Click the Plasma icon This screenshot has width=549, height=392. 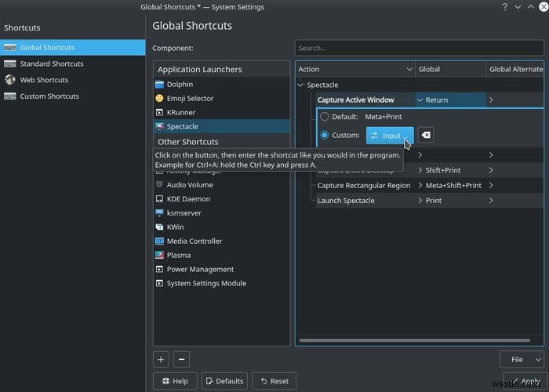[x=159, y=255]
